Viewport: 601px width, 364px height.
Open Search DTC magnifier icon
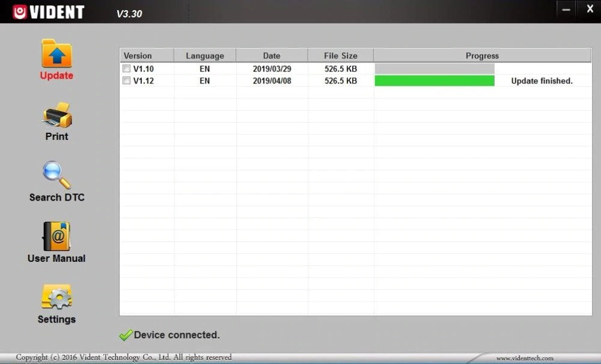tap(56, 175)
